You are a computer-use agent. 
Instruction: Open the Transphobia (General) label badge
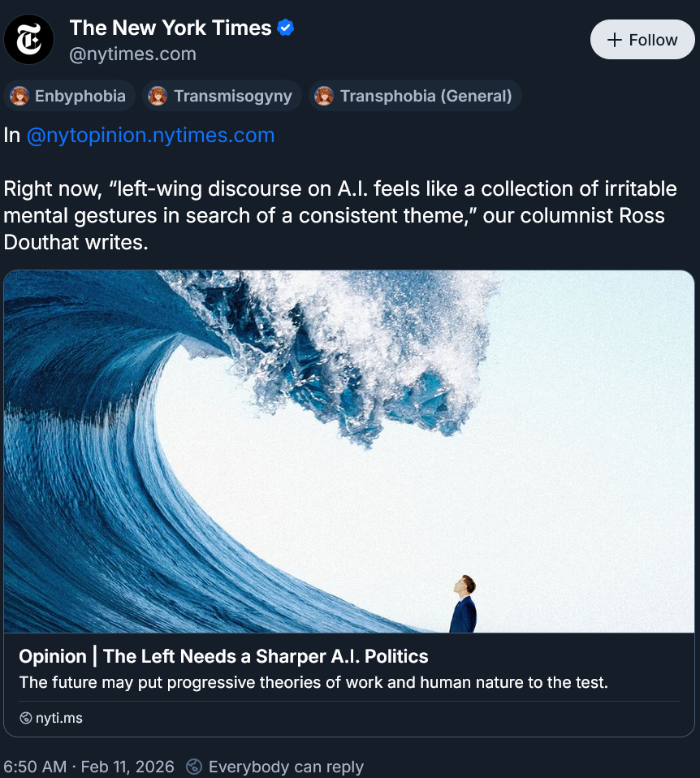click(x=415, y=96)
